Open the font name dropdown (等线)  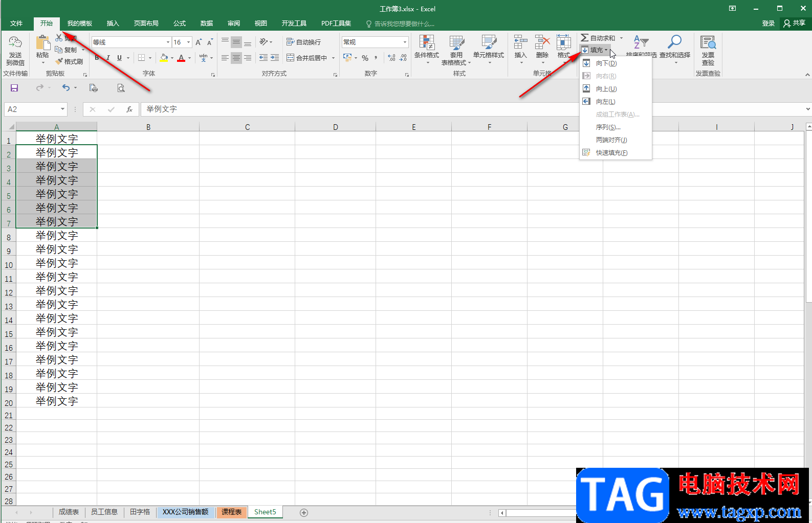(168, 42)
